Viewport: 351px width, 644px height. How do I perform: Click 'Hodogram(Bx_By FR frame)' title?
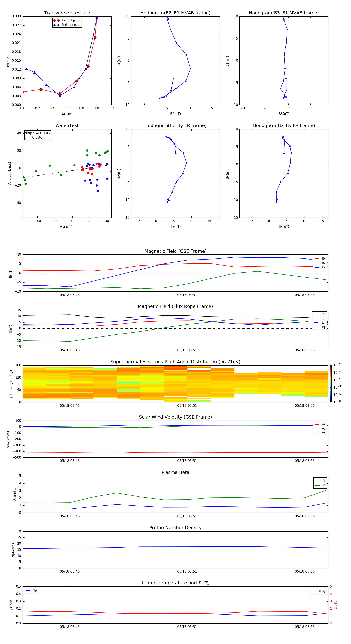click(x=284, y=125)
